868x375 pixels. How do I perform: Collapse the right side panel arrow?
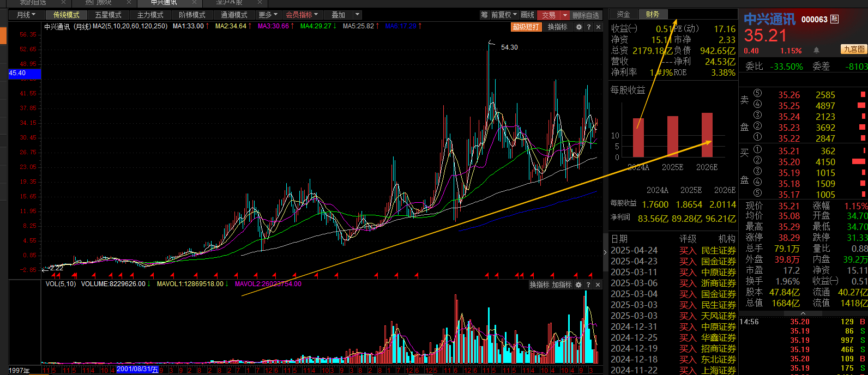(x=605, y=252)
